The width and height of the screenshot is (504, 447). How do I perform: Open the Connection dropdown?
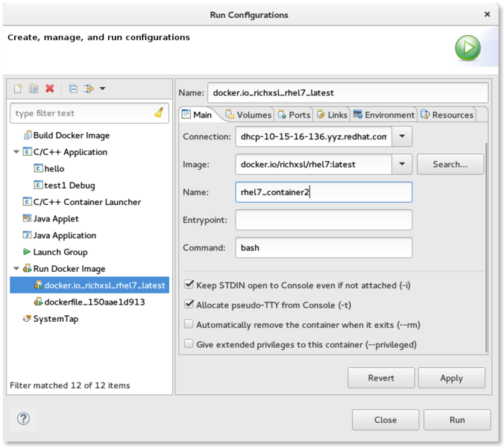[402, 136]
